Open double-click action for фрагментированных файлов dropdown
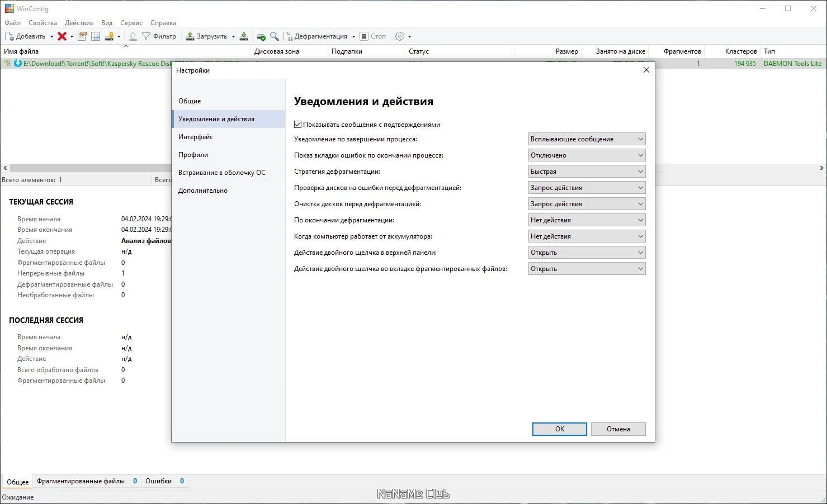 click(x=587, y=269)
